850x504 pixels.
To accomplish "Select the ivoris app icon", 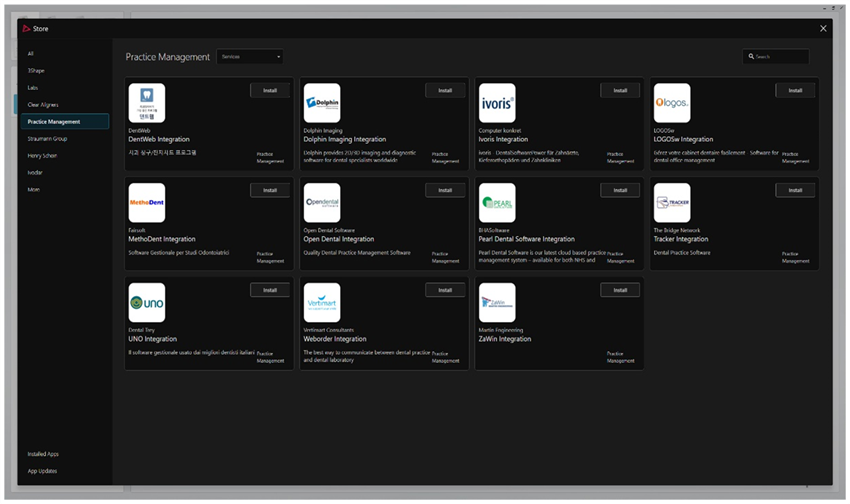I will (x=497, y=103).
